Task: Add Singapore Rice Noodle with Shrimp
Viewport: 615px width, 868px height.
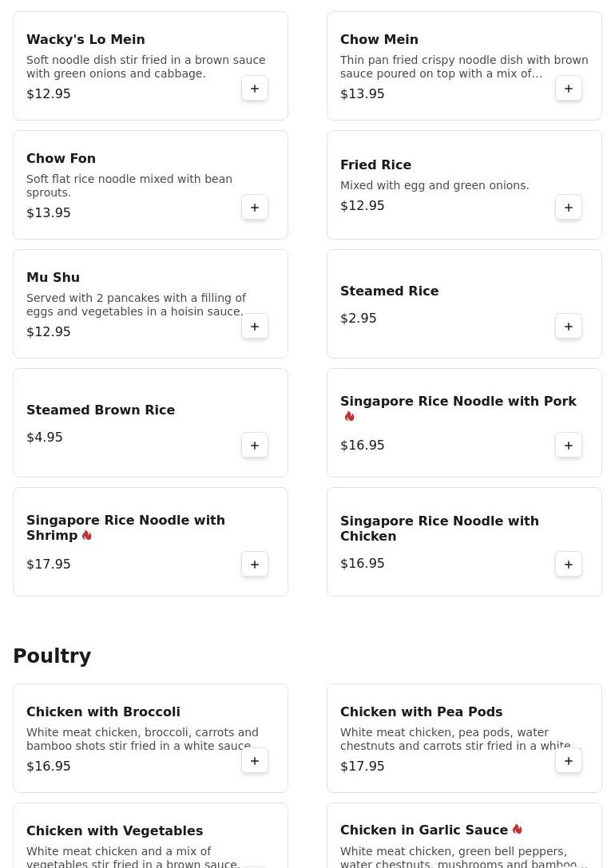Action: point(255,565)
